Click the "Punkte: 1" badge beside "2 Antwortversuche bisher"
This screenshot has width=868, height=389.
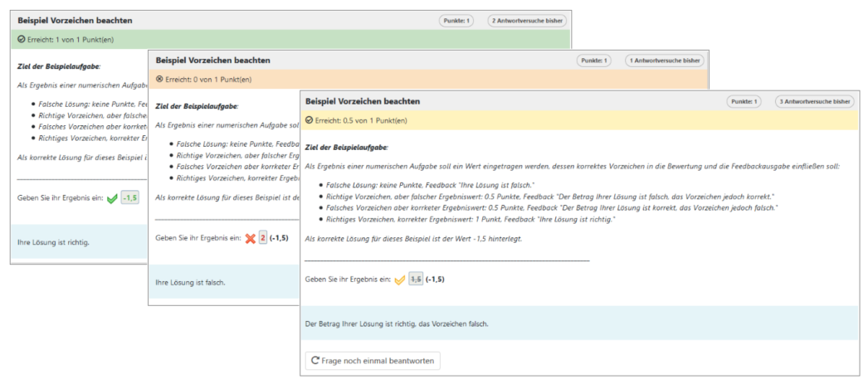456,21
